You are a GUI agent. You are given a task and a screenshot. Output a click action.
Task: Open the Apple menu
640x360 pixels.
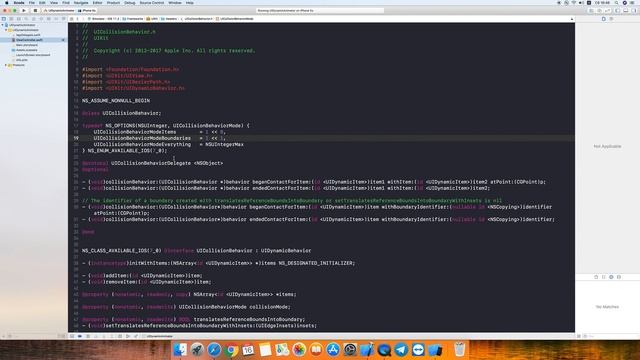click(7, 3)
